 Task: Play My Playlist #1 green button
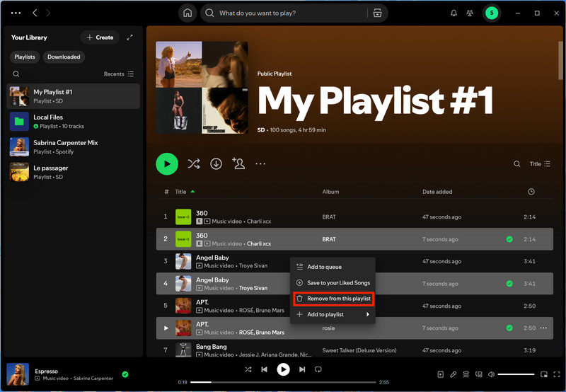point(167,164)
